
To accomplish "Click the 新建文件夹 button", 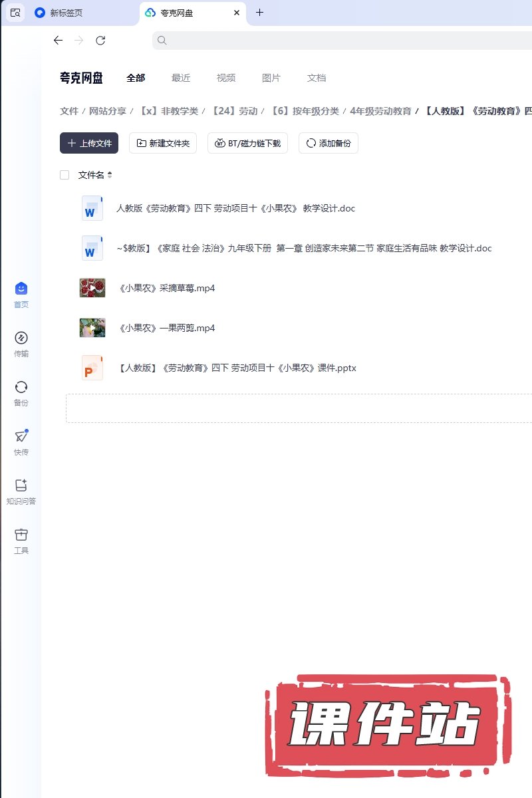I will coord(163,143).
